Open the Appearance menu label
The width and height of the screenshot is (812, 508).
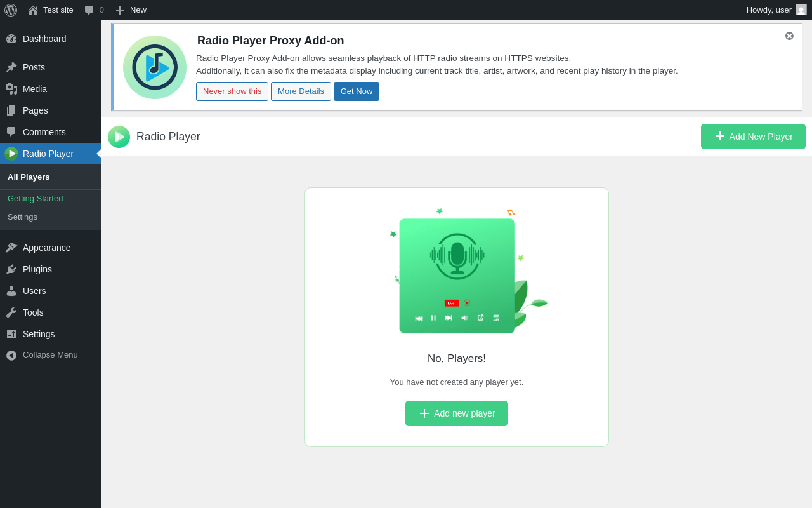(x=47, y=248)
